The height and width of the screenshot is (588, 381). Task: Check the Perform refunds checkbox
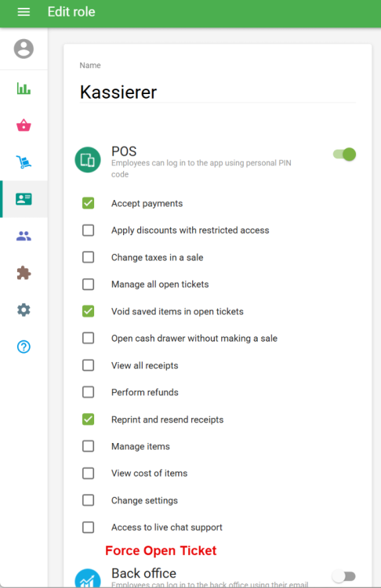tap(88, 392)
